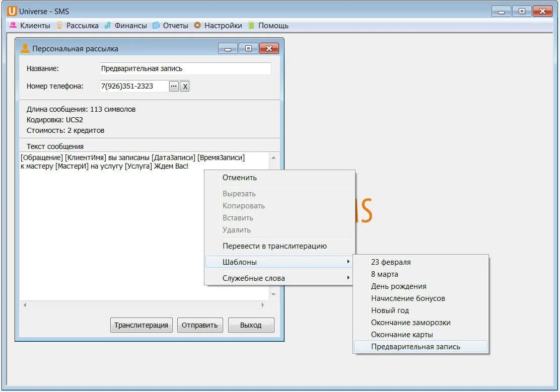Click the Отправить button
Image resolution: width=560 pixels, height=392 pixels.
pyautogui.click(x=199, y=325)
